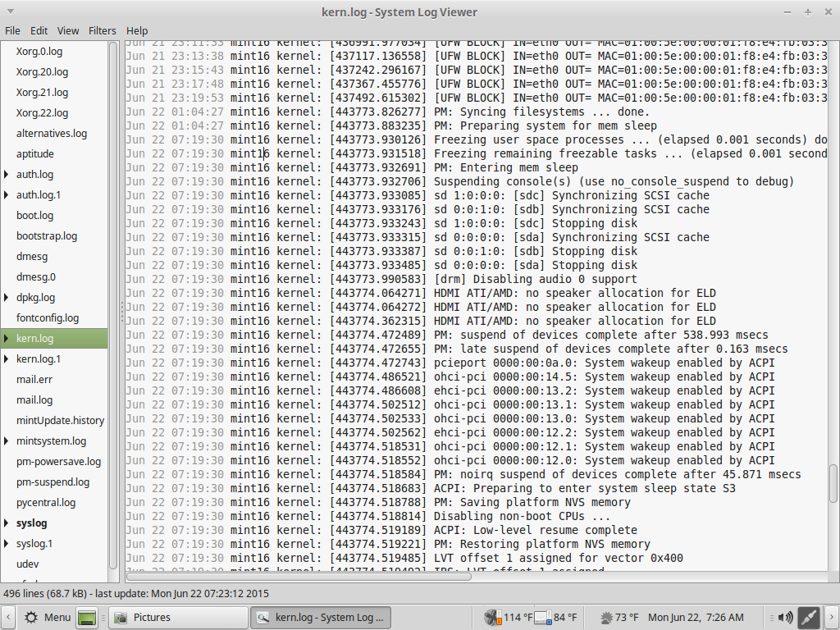Viewport: 840px width, 630px height.
Task: Switch to Pictures window in taskbar
Action: [179, 617]
